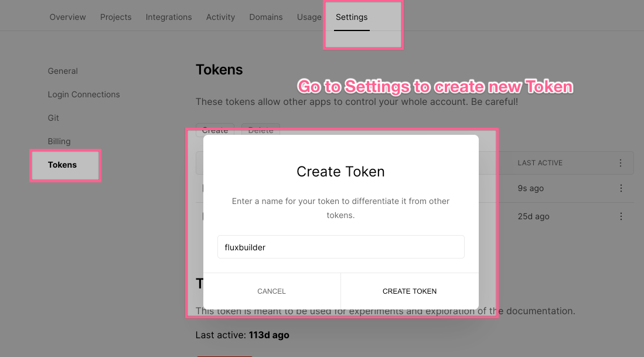
Task: Click CANCEL in Create Token dialog
Action: [271, 291]
